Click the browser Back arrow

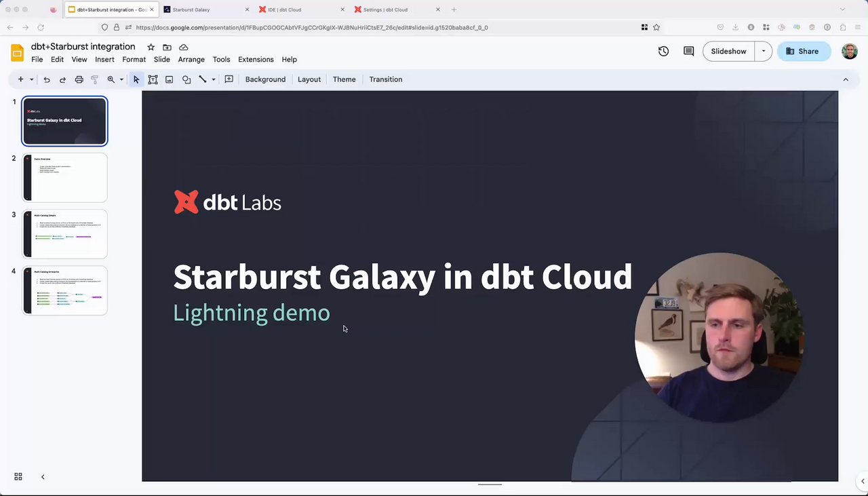tap(10, 27)
